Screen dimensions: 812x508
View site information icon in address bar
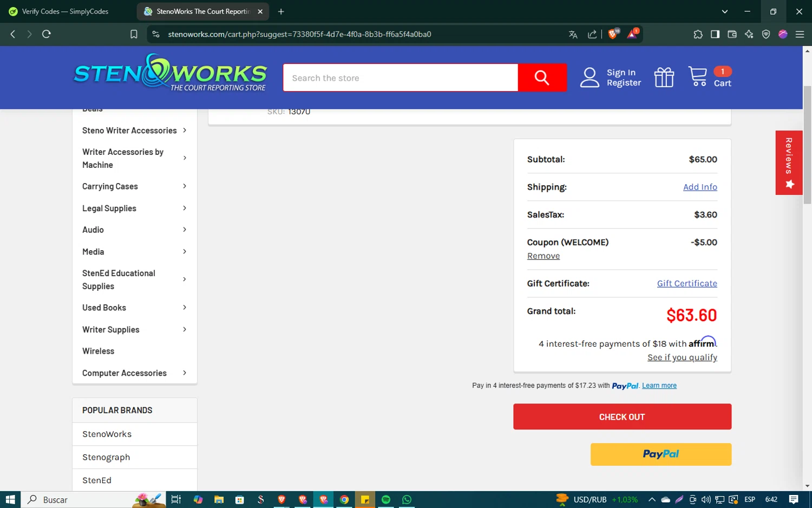coord(156,34)
